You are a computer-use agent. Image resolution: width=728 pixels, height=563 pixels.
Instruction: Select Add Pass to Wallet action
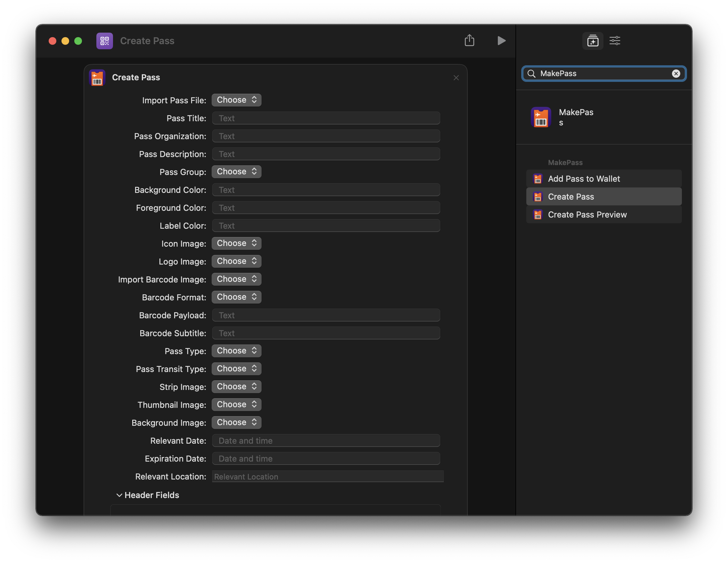(604, 179)
